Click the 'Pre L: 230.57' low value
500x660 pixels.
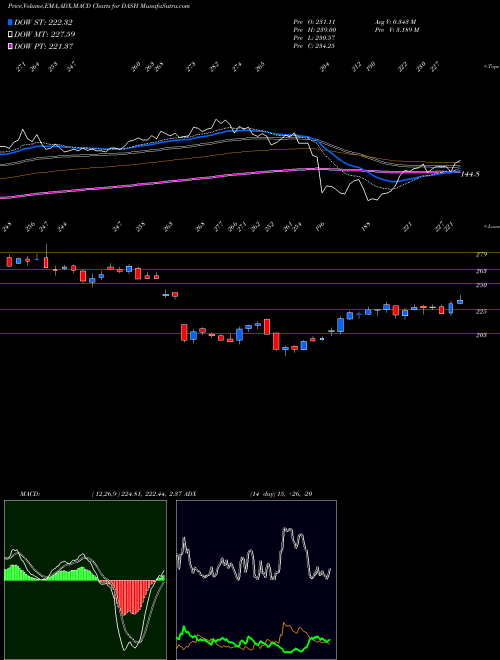(x=314, y=38)
